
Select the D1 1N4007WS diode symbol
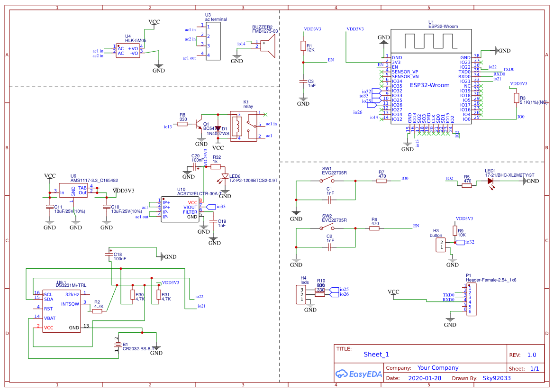point(218,129)
